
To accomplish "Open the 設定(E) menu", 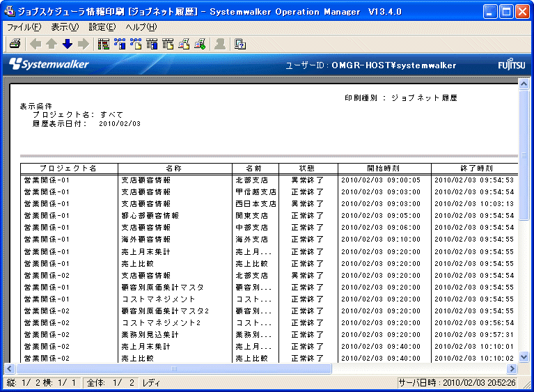I will 102,27.
